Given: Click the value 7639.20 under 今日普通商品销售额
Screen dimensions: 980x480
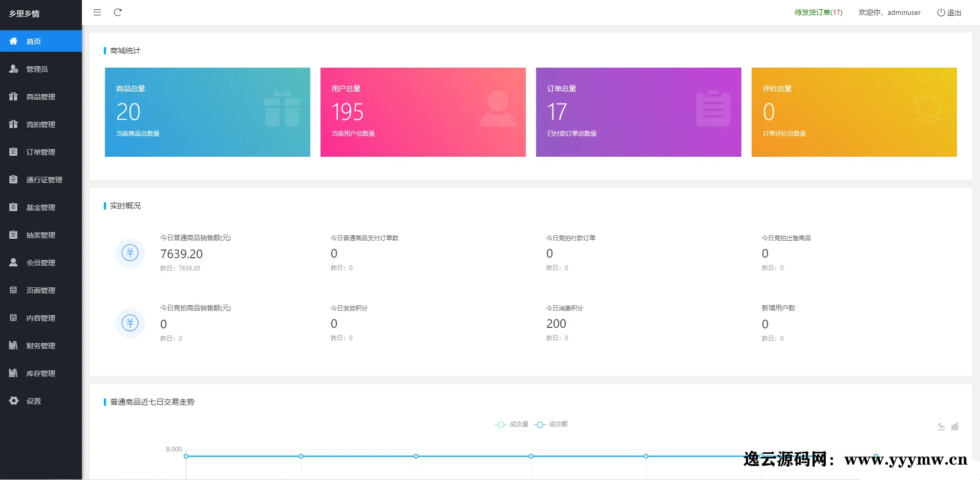Looking at the screenshot, I should [181, 254].
